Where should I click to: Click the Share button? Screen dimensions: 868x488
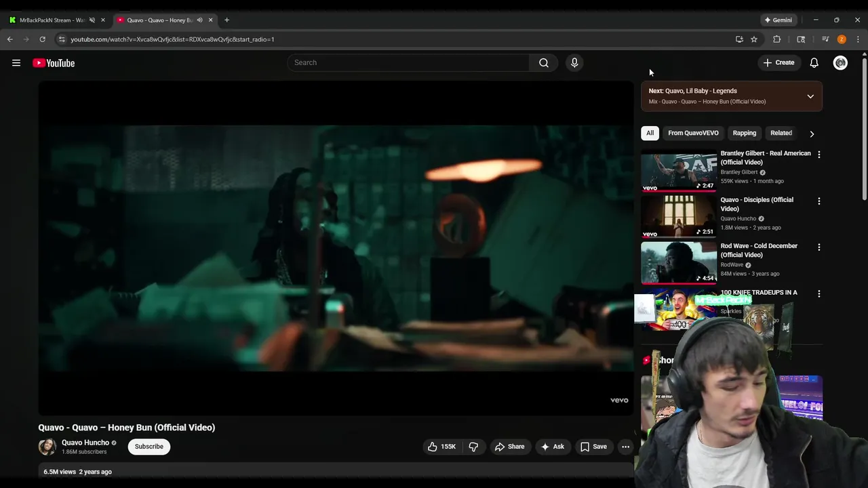[x=510, y=447]
